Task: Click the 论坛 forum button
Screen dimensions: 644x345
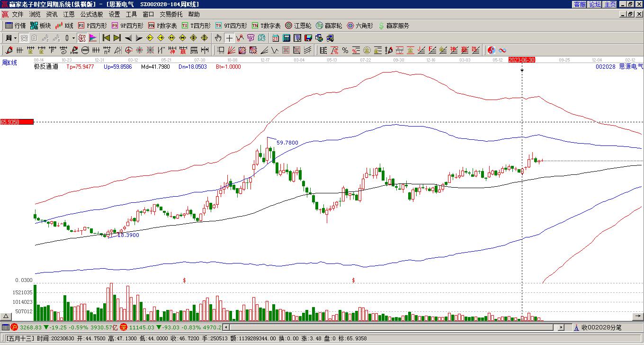Action: 595,4
